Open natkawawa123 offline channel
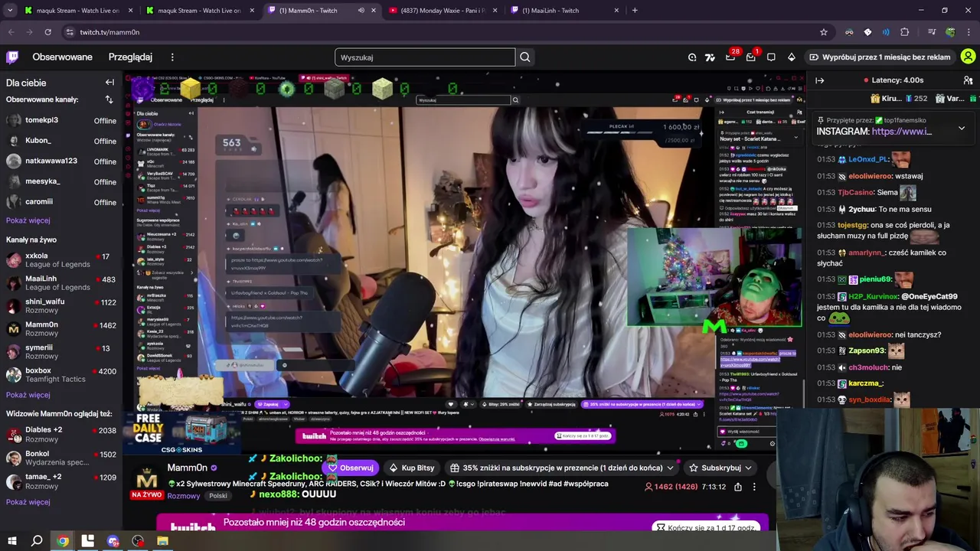 click(x=61, y=161)
